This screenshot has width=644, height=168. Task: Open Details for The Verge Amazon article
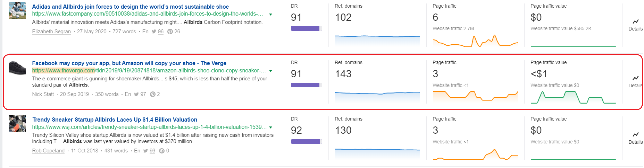(635, 82)
